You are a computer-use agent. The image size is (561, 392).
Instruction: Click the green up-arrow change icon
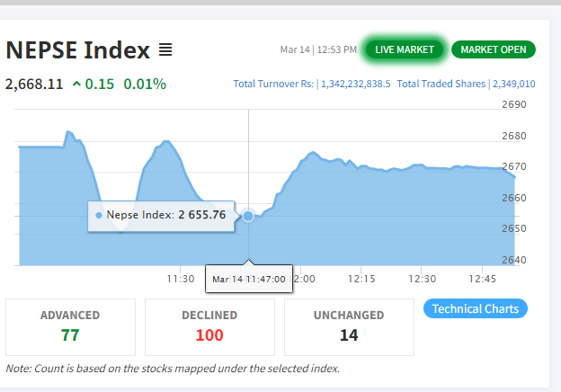pos(76,84)
